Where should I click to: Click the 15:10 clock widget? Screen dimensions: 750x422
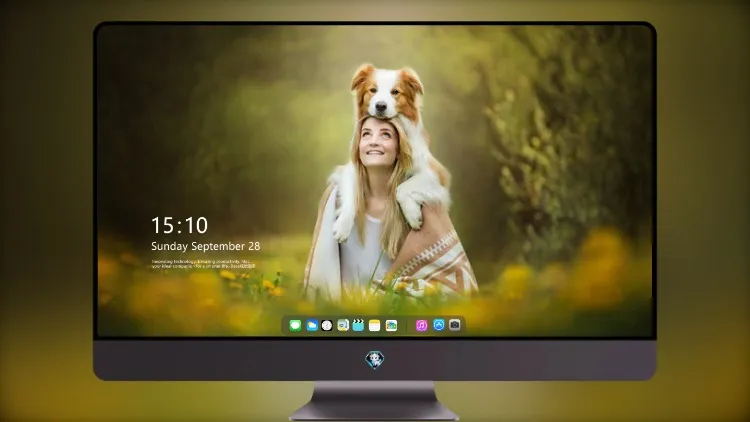click(179, 225)
